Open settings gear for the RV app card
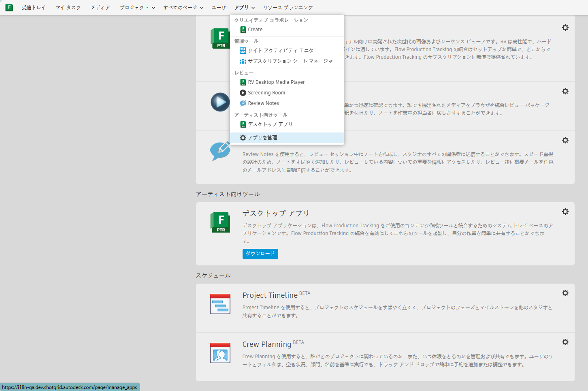This screenshot has width=588, height=391. click(x=565, y=28)
